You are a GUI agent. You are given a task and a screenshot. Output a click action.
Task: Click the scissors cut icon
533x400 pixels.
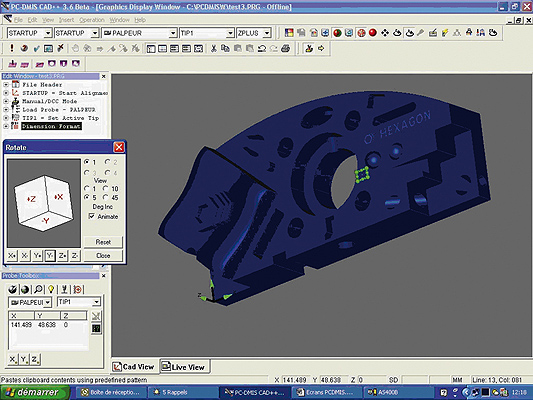(x=213, y=49)
